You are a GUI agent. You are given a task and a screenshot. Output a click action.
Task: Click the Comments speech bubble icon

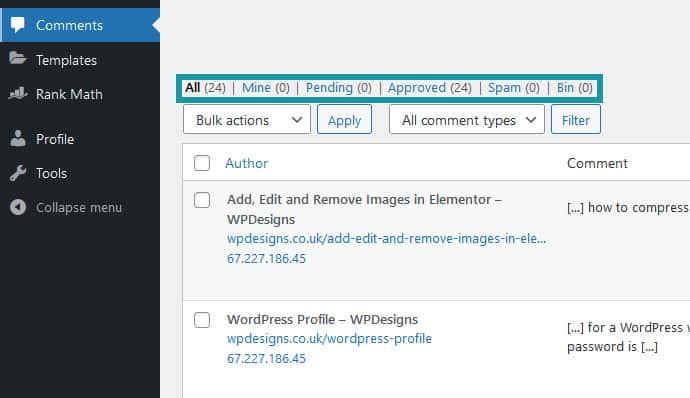point(18,25)
